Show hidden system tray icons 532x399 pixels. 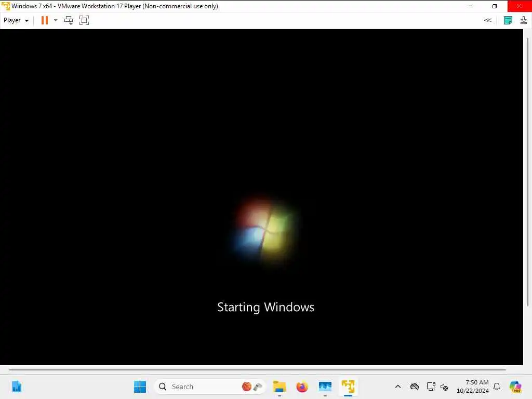click(x=398, y=387)
